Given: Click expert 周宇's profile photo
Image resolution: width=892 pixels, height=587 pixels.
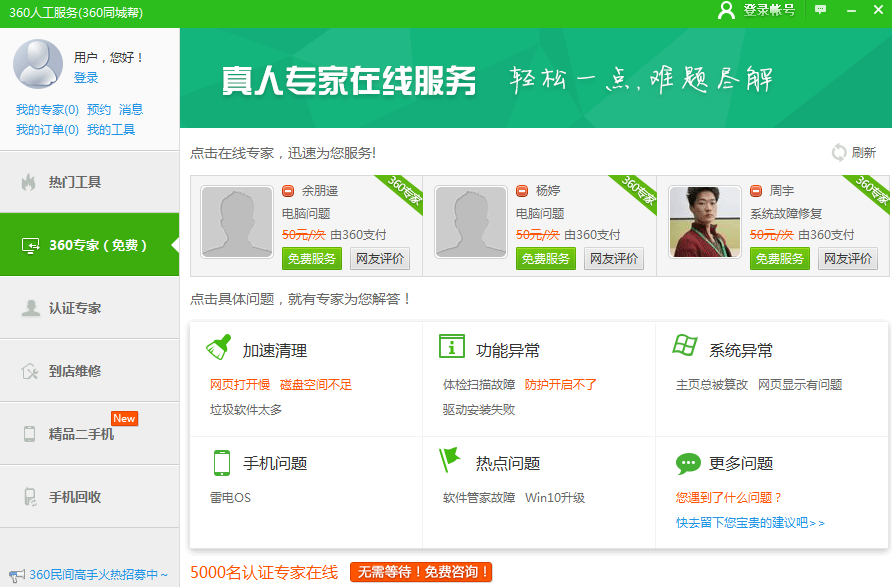Looking at the screenshot, I should (x=704, y=222).
